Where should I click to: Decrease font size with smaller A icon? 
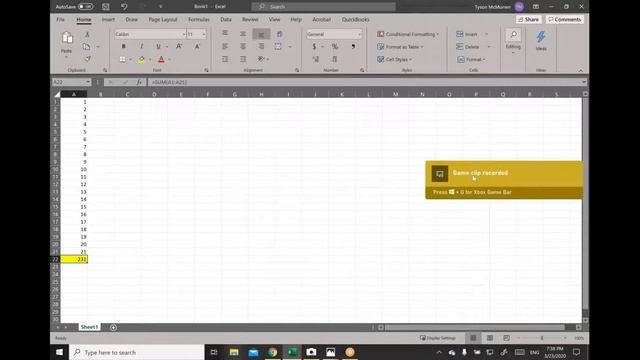(197, 47)
